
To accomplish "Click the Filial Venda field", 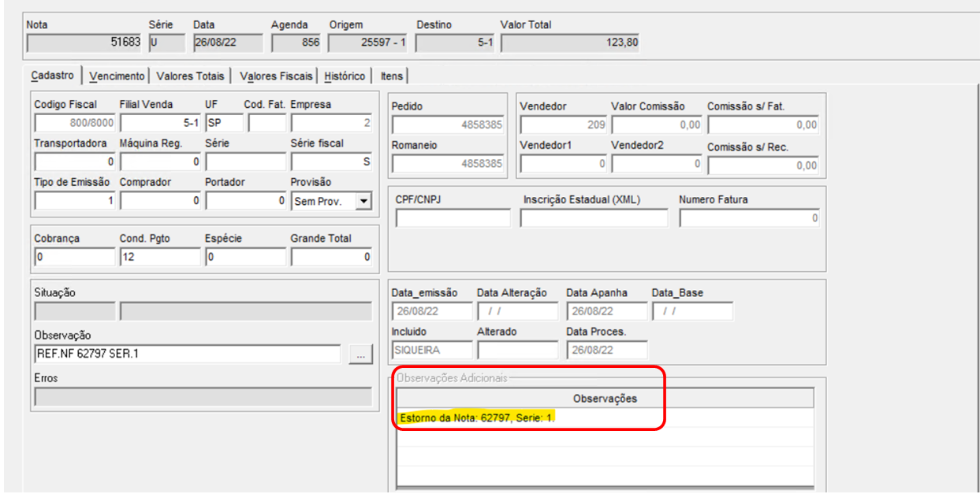I will [161, 123].
